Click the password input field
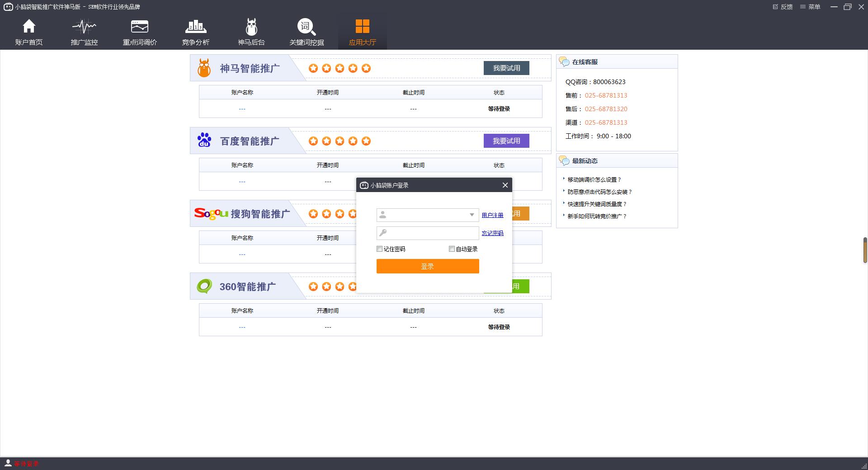The image size is (868, 470). pyautogui.click(x=428, y=233)
